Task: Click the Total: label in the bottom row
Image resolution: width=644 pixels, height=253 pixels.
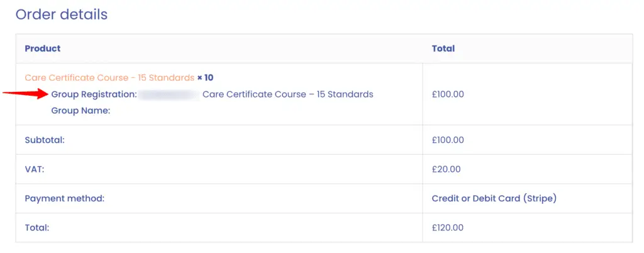Action: (37, 228)
